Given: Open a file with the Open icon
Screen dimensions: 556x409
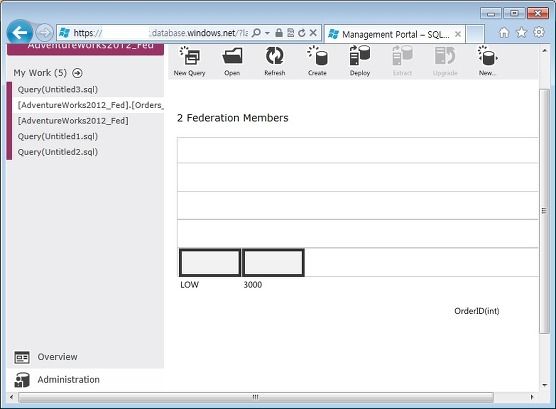Looking at the screenshot, I should (x=232, y=61).
